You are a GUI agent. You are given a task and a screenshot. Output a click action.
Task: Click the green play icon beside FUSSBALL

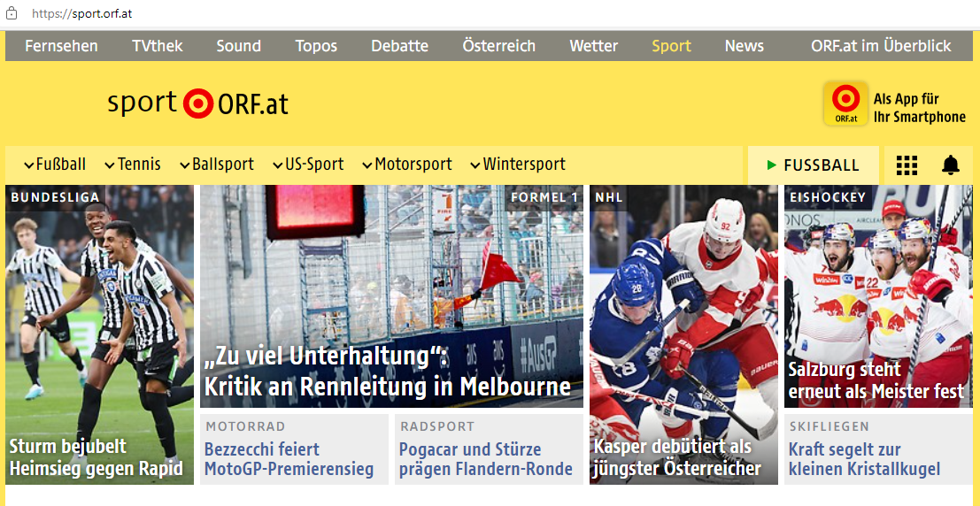click(772, 165)
